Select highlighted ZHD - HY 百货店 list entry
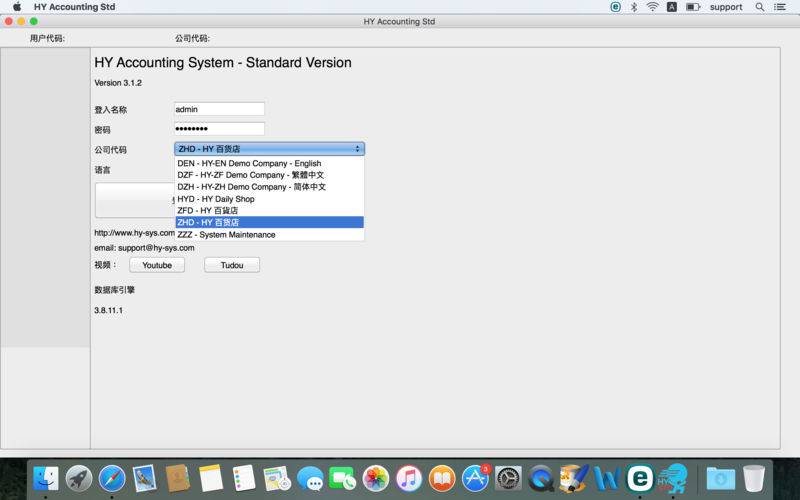The image size is (800, 500). click(269, 222)
